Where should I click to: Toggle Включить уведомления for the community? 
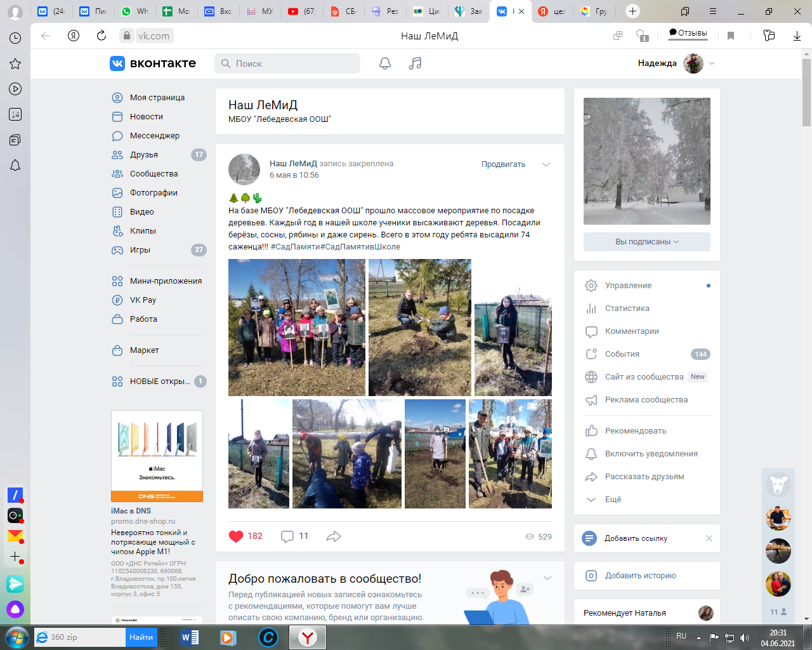[x=651, y=454]
